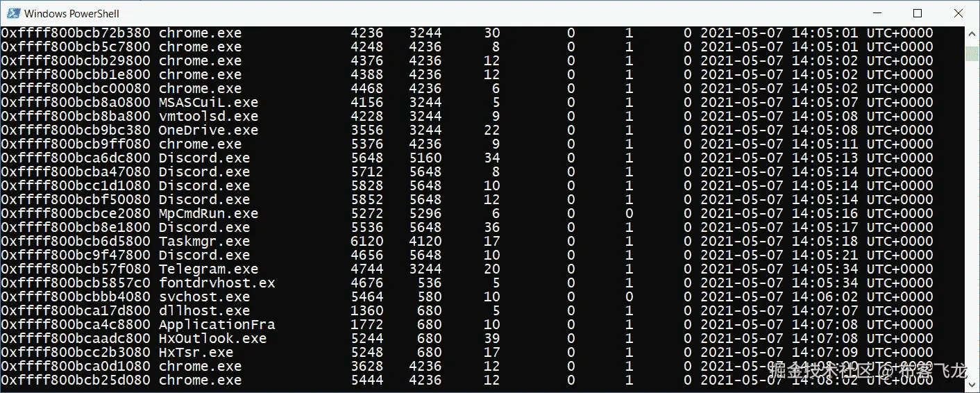Select PID value 5536

click(366, 227)
